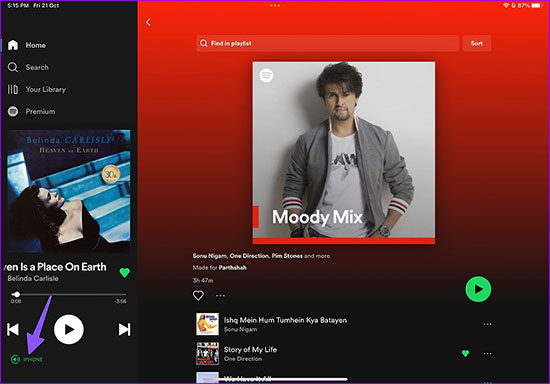
Task: Open the IPHONE device picker
Action: tap(27, 359)
